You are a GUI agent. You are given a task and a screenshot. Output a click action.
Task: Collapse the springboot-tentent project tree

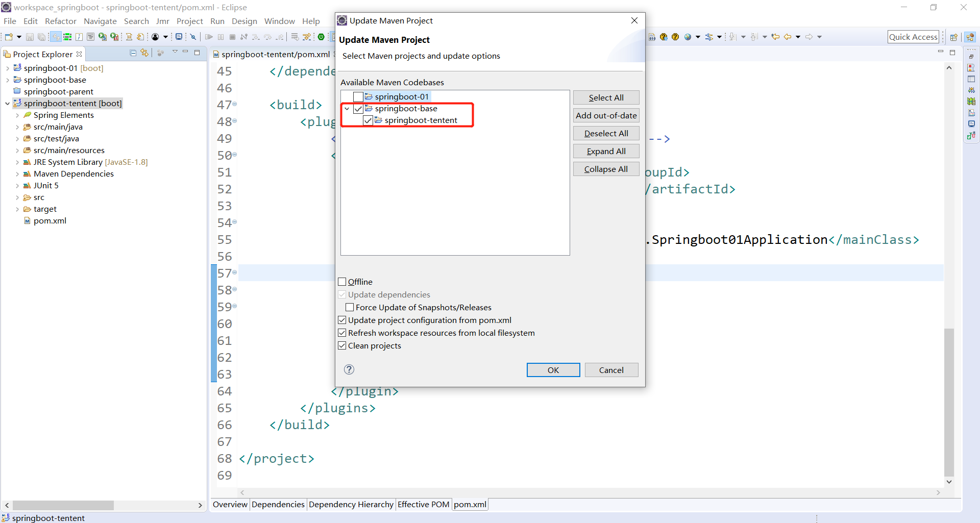[8, 103]
